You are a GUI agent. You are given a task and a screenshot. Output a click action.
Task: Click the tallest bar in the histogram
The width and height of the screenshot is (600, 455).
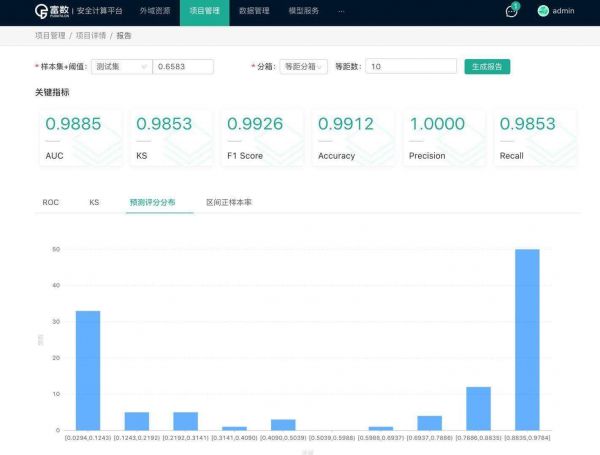pyautogui.click(x=527, y=340)
